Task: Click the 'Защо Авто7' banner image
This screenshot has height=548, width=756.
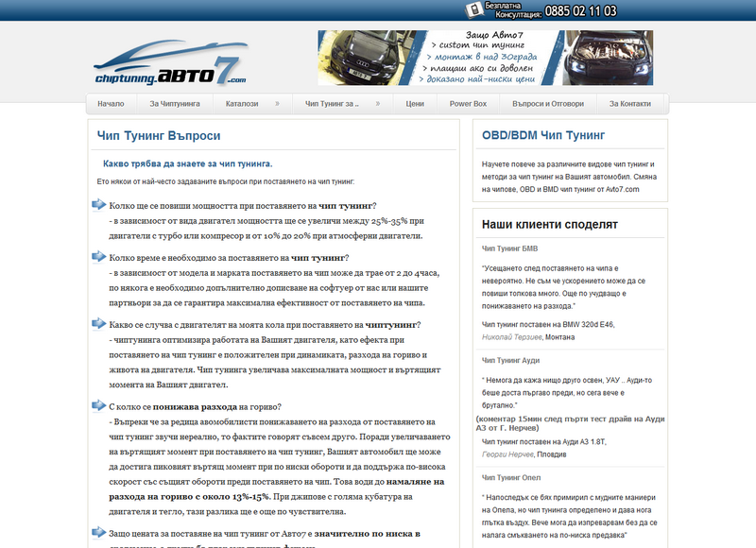Action: (x=486, y=58)
